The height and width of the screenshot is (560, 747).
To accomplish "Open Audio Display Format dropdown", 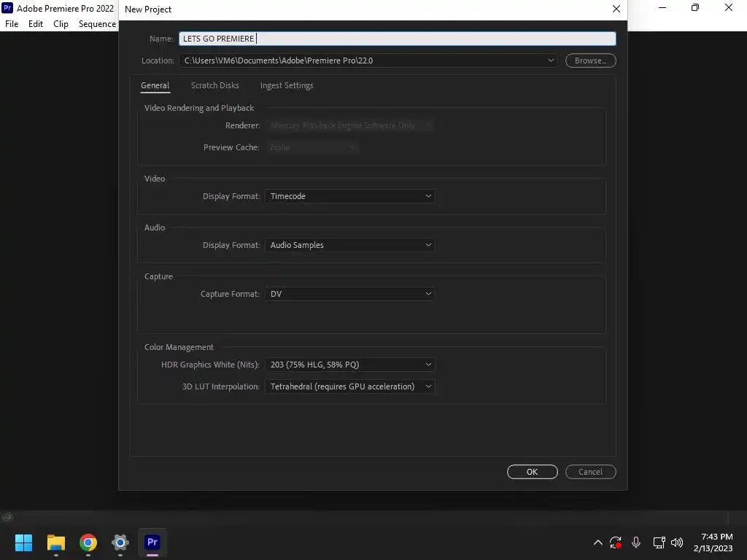I will [349, 245].
